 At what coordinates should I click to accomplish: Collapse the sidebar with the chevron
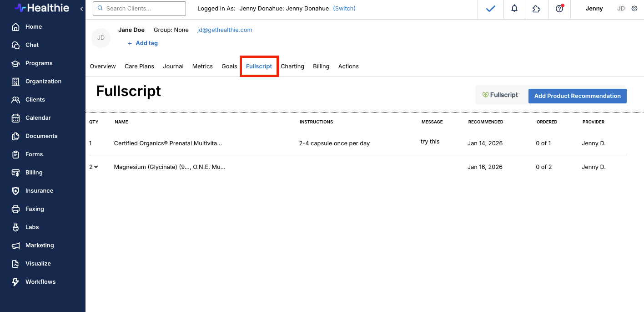tap(81, 9)
